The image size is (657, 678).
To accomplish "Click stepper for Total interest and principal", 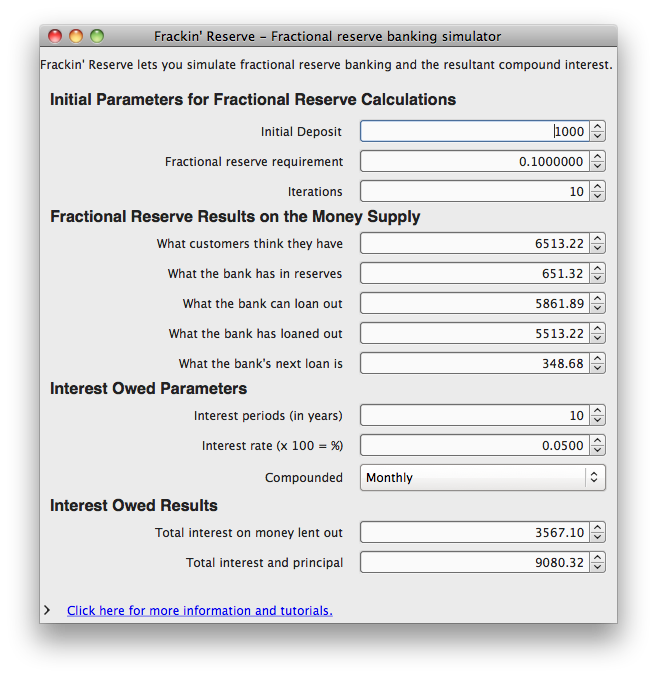I will 597,563.
